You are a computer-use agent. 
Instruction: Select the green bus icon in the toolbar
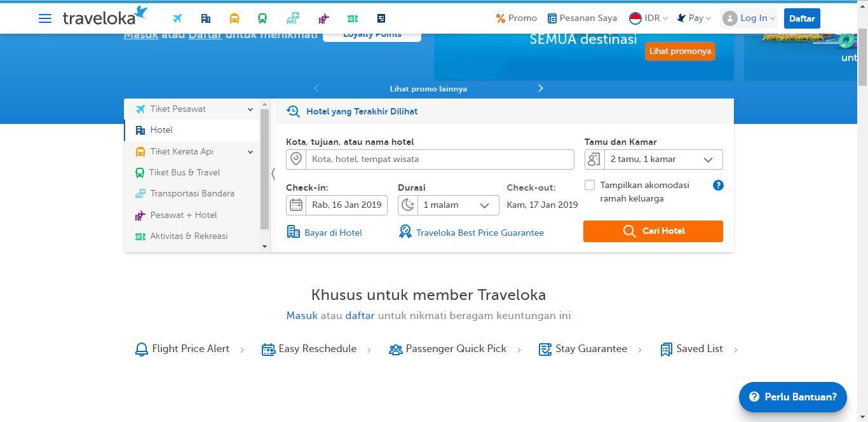click(x=262, y=18)
